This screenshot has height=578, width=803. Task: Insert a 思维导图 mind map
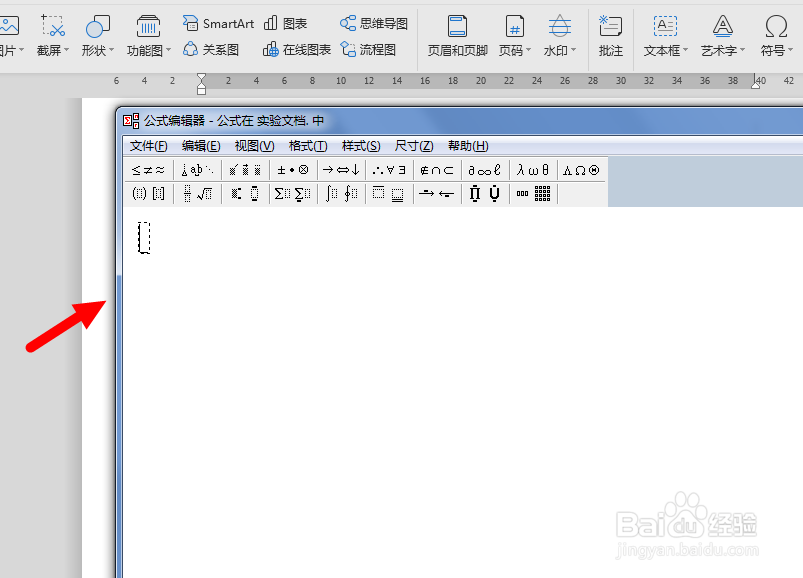[374, 24]
